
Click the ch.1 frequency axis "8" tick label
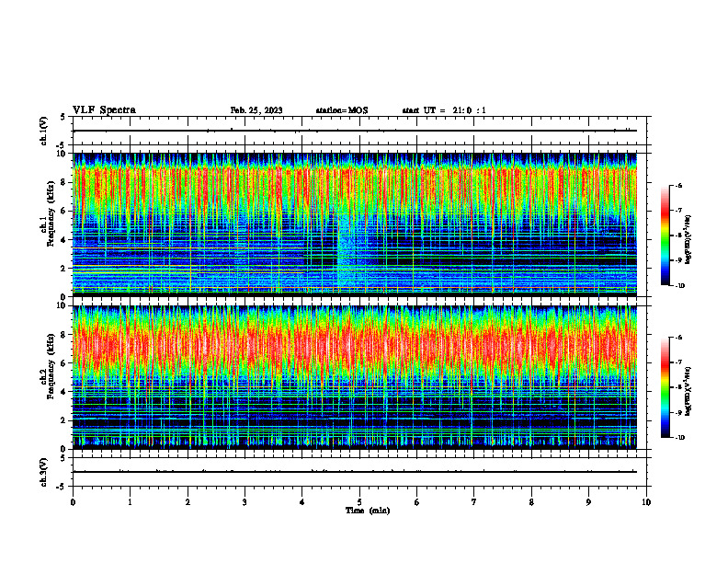[64, 182]
